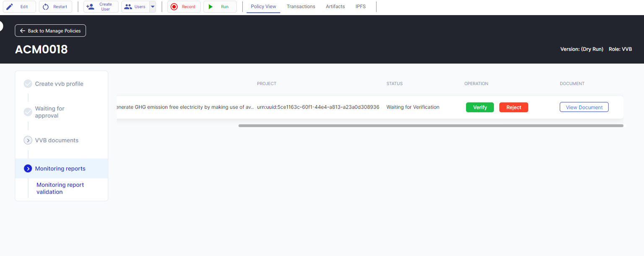Screen dimensions: 644x256
Task: Click the Waiting for approval checkmark
Action: [x=28, y=112]
